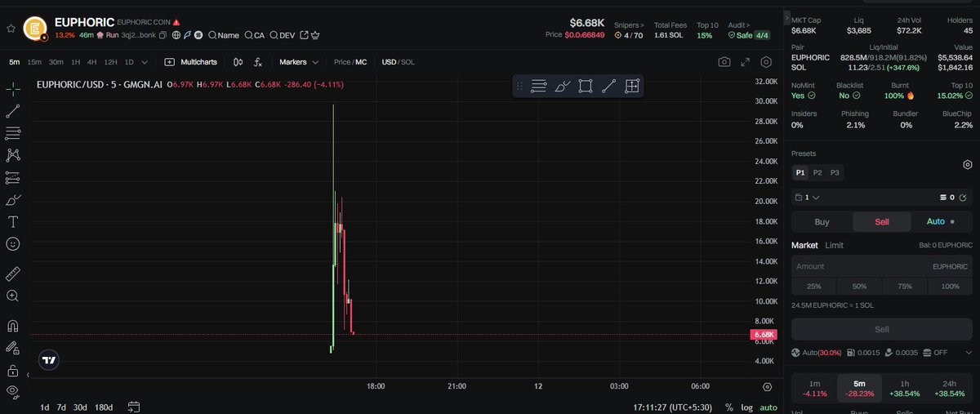Image resolution: width=980 pixels, height=414 pixels.
Task: Search by DEV
Action: [x=283, y=36]
